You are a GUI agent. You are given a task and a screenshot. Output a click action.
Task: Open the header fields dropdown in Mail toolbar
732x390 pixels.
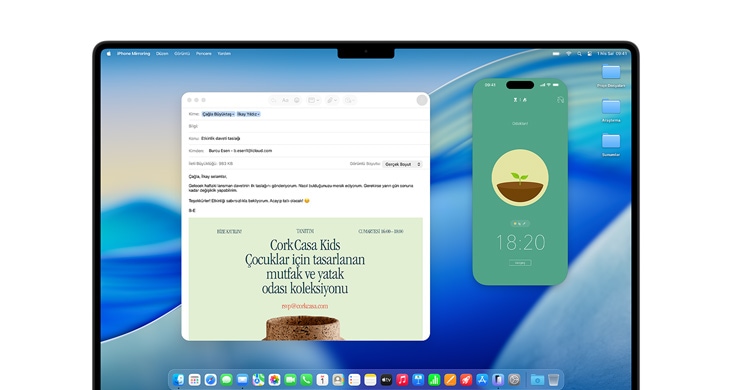tap(313, 100)
